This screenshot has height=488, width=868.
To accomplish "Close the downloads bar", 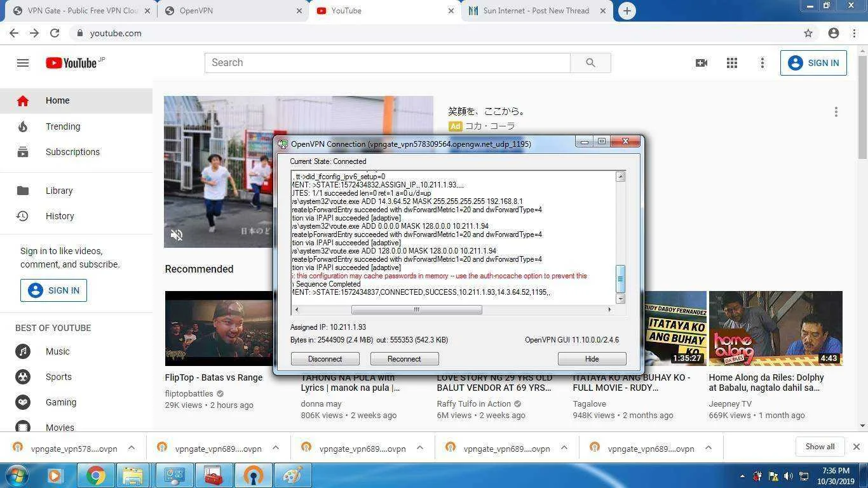I will tap(856, 447).
